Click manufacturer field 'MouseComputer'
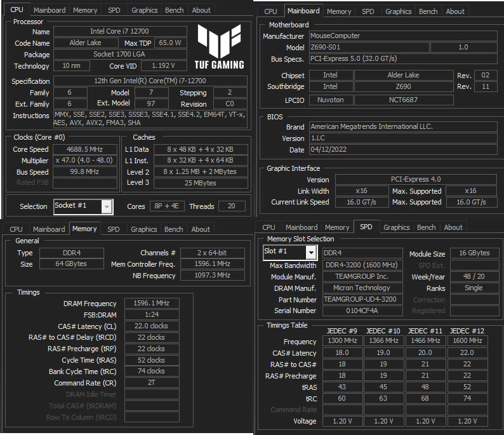 coord(403,36)
